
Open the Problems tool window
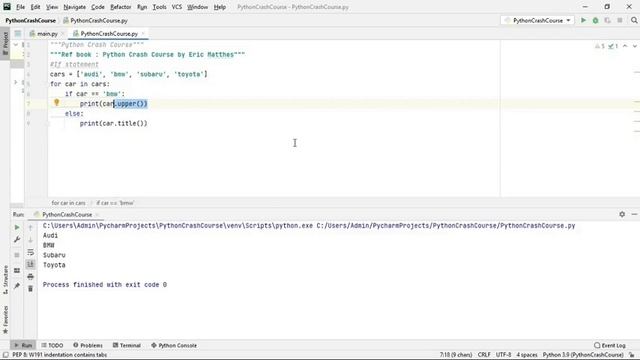click(x=88, y=345)
